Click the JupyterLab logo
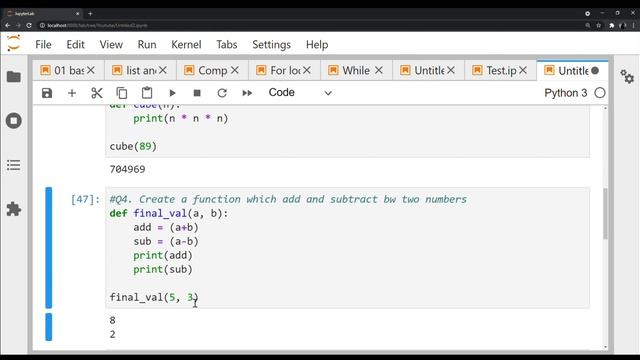The height and width of the screenshot is (360, 640). pos(13,44)
